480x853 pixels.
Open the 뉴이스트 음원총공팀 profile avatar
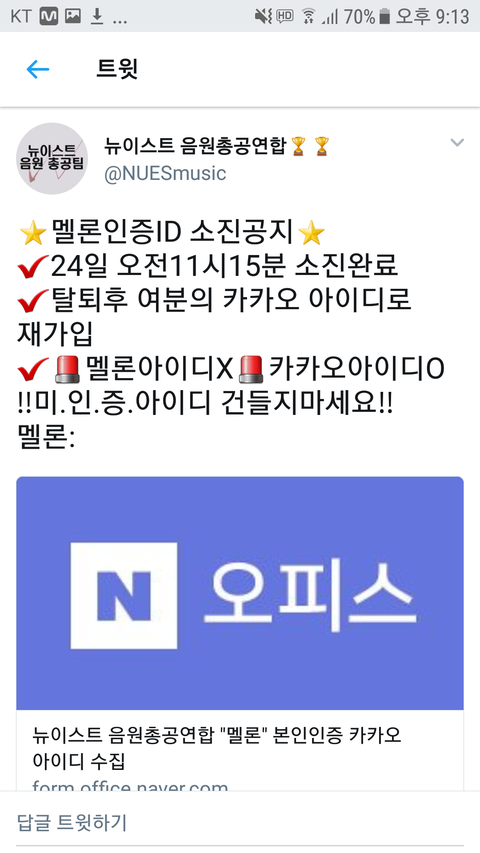tap(52, 158)
